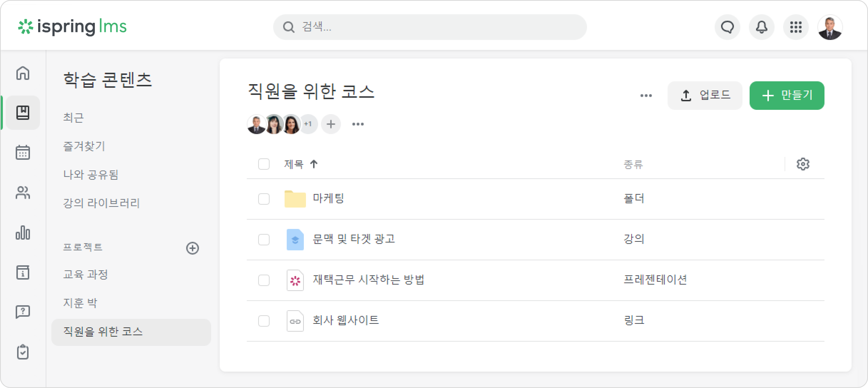Sort by 제목 column arrow
The width and height of the screenshot is (868, 388).
pyautogui.click(x=314, y=164)
